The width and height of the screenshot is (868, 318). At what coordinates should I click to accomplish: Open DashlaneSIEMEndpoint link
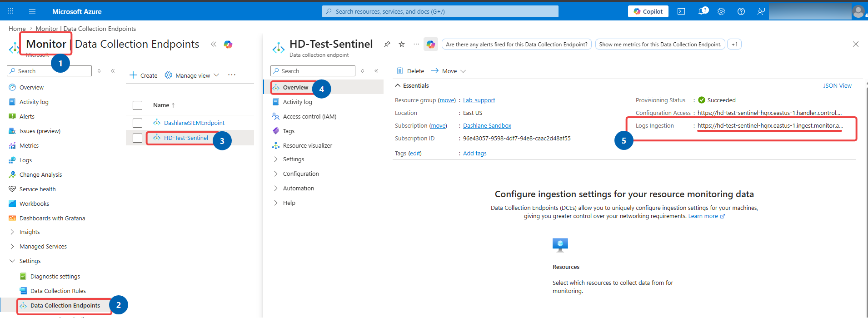[194, 123]
